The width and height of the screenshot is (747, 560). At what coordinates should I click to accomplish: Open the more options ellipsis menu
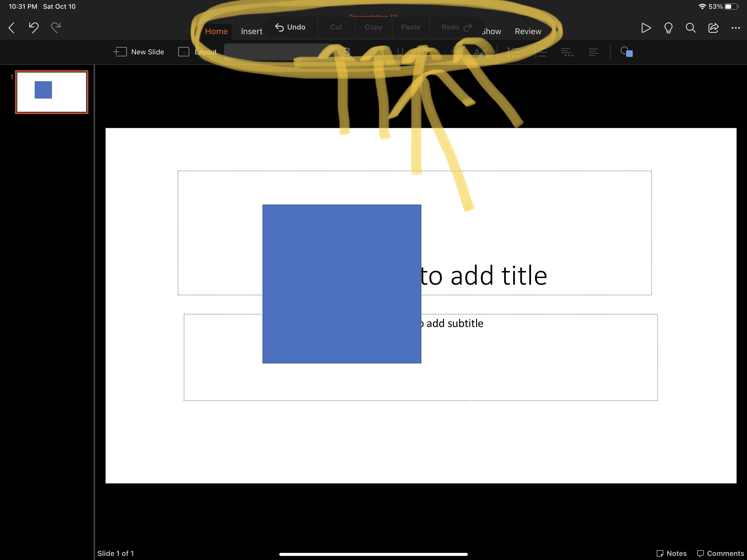point(735,28)
